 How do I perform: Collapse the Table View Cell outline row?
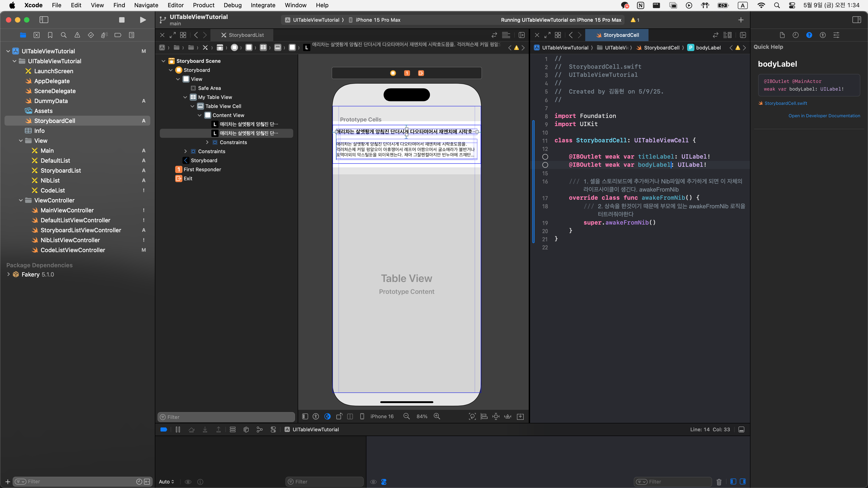[192, 106]
